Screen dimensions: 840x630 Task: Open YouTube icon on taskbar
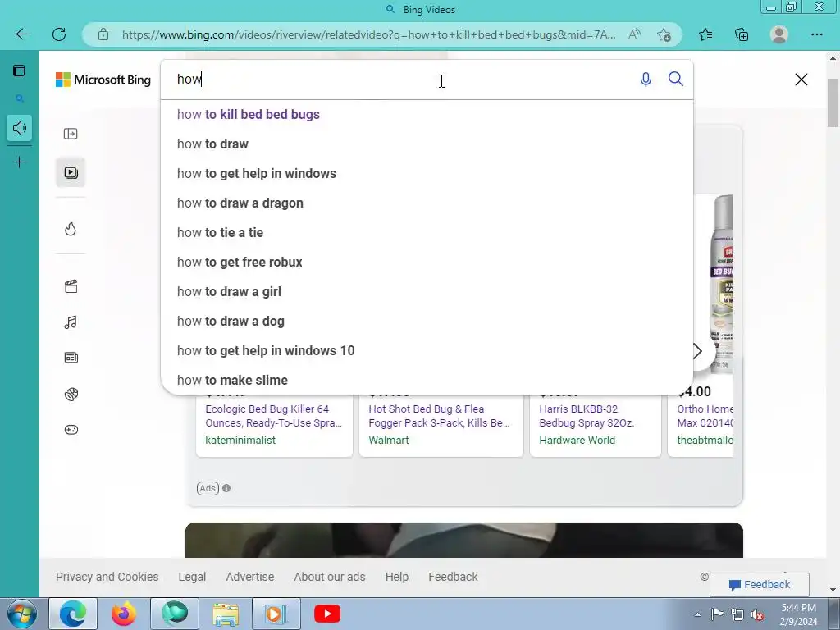(x=327, y=614)
